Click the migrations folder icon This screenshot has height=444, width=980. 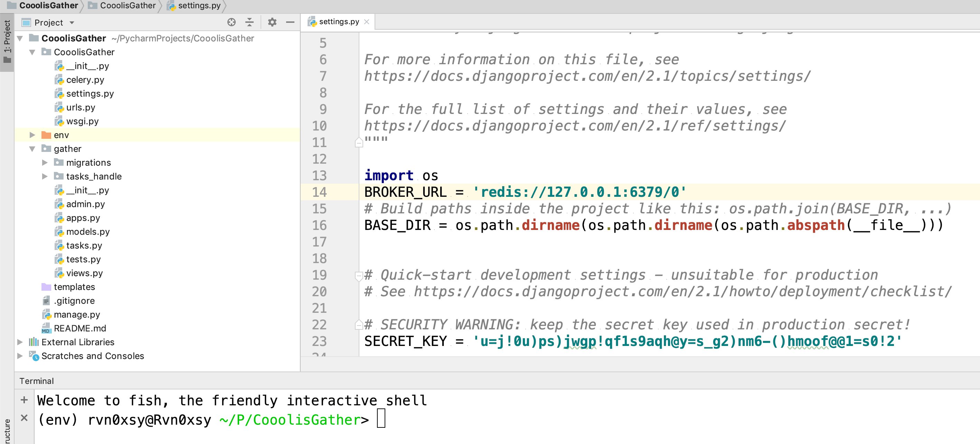click(59, 163)
